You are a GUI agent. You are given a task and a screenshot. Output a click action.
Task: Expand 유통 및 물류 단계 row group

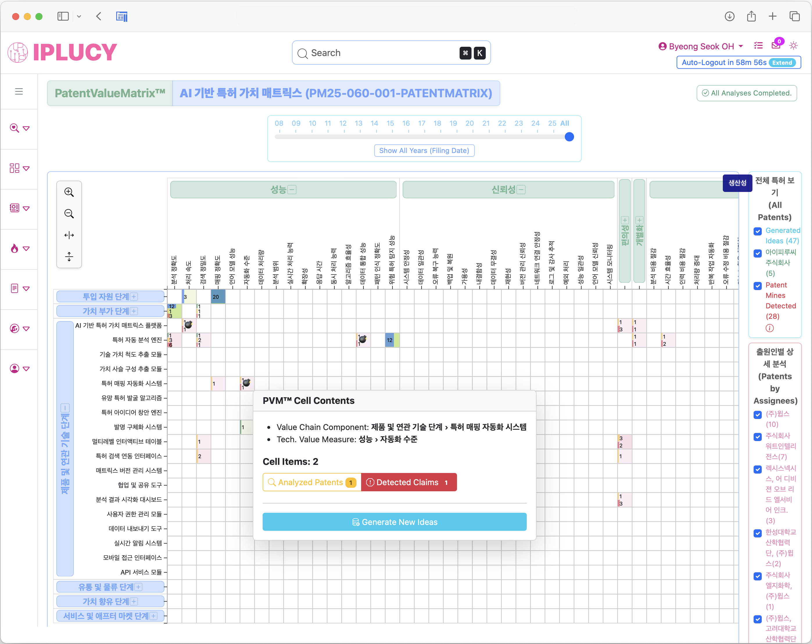click(x=138, y=587)
